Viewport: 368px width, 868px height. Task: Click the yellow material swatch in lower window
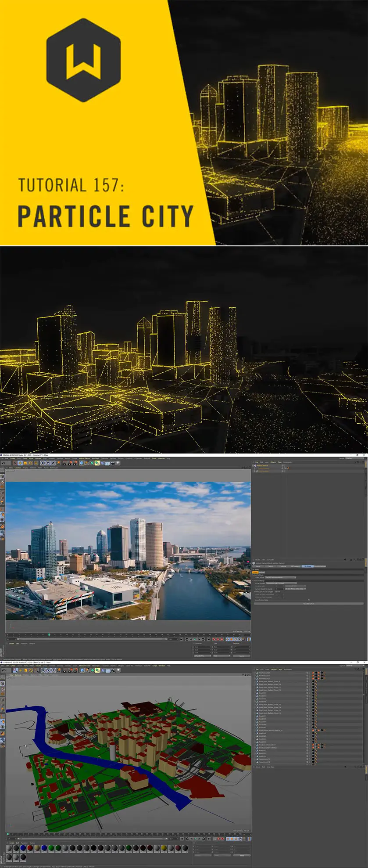(x=164, y=848)
